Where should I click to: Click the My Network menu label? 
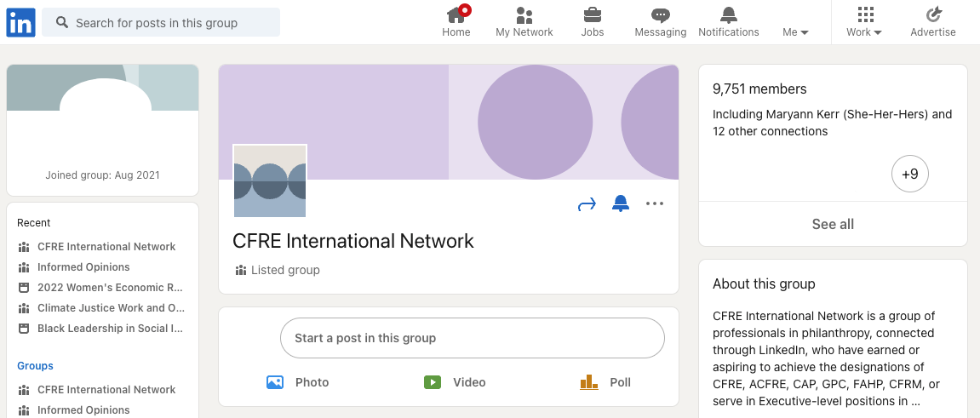coord(524,32)
